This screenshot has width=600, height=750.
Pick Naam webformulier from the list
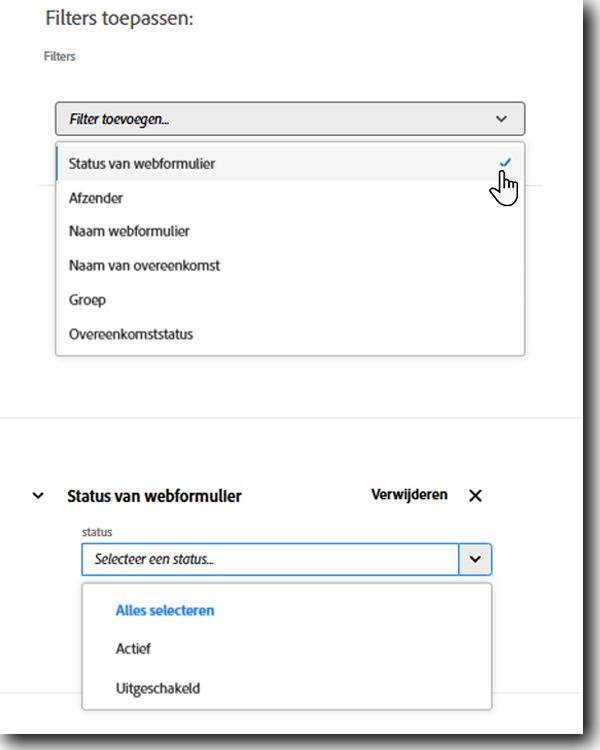290,232
